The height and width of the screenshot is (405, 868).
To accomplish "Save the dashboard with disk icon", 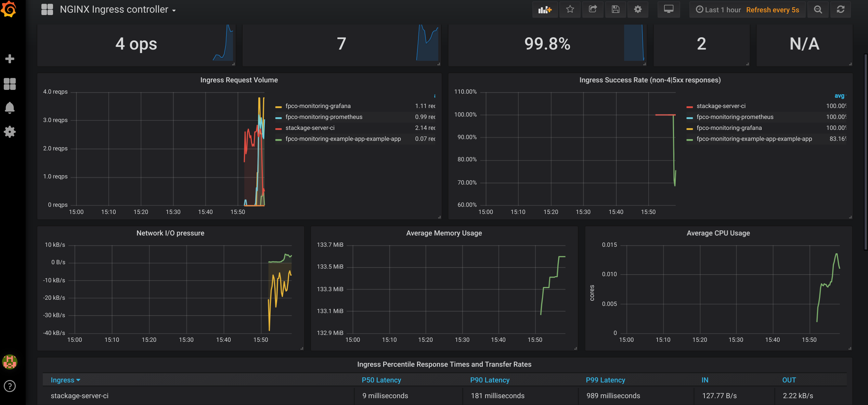I will click(616, 10).
